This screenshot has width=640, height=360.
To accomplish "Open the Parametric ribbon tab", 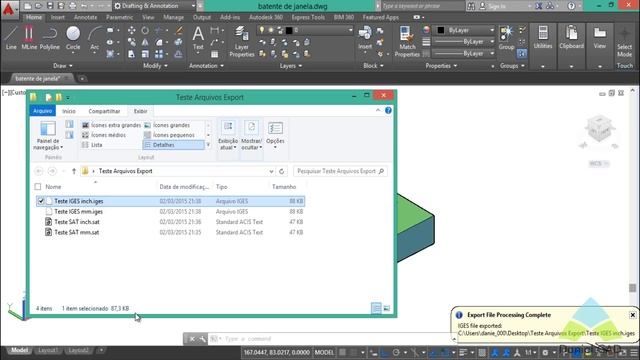I will tap(119, 17).
